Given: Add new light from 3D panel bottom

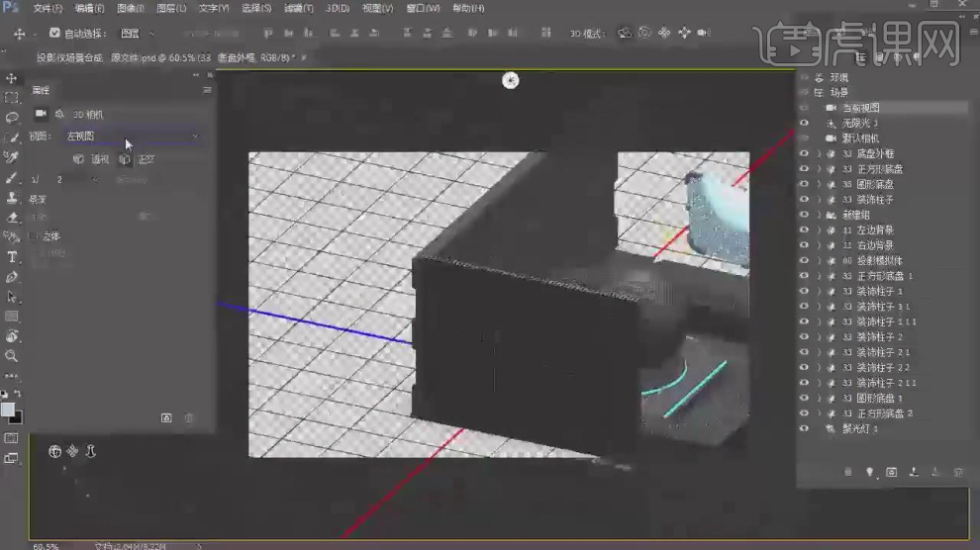Looking at the screenshot, I should (x=869, y=472).
